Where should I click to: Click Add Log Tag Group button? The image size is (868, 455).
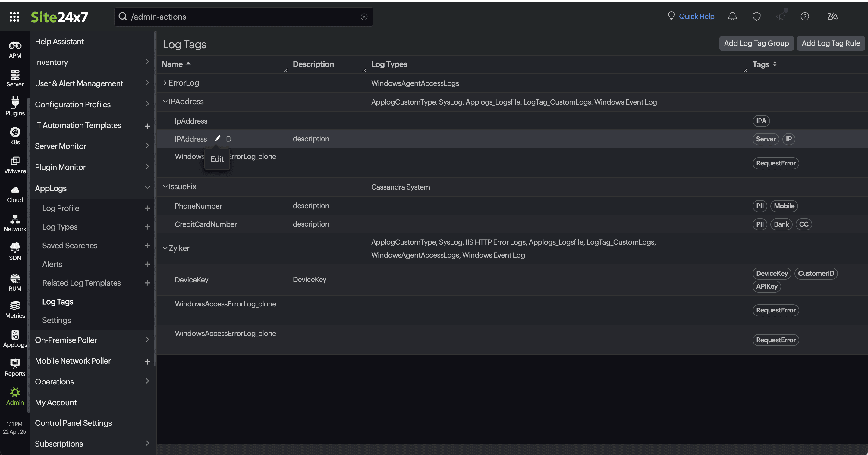[756, 43]
